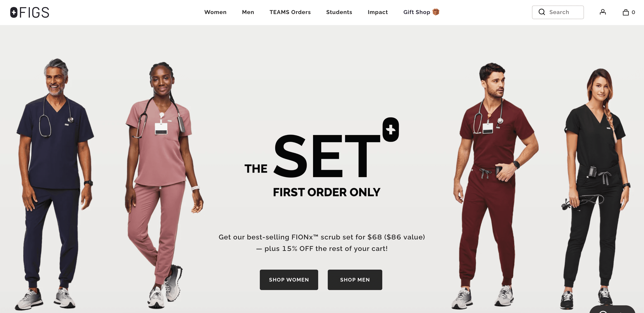Go to TEAMS Orders
The image size is (644, 313).
coord(290,12)
